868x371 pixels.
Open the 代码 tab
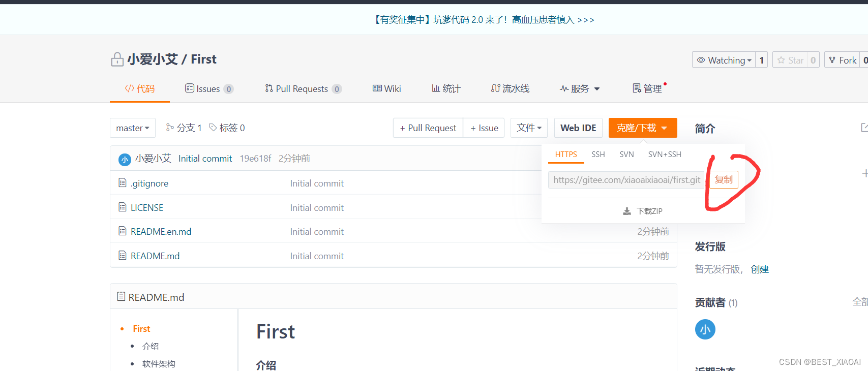coord(140,88)
